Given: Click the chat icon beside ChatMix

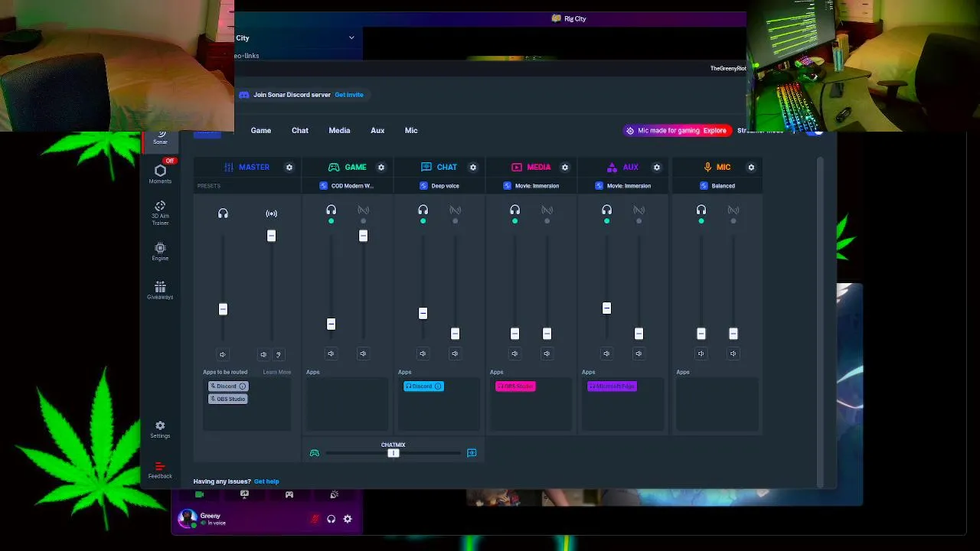Looking at the screenshot, I should click(x=472, y=453).
